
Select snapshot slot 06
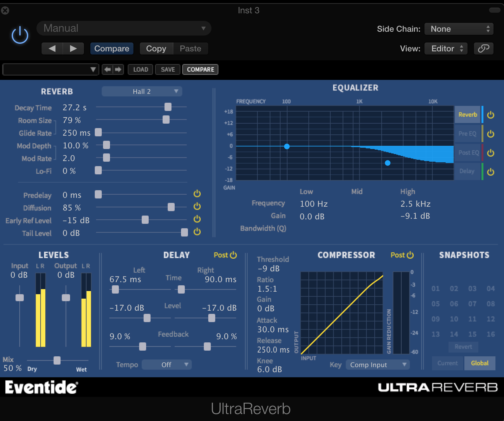[x=454, y=304]
